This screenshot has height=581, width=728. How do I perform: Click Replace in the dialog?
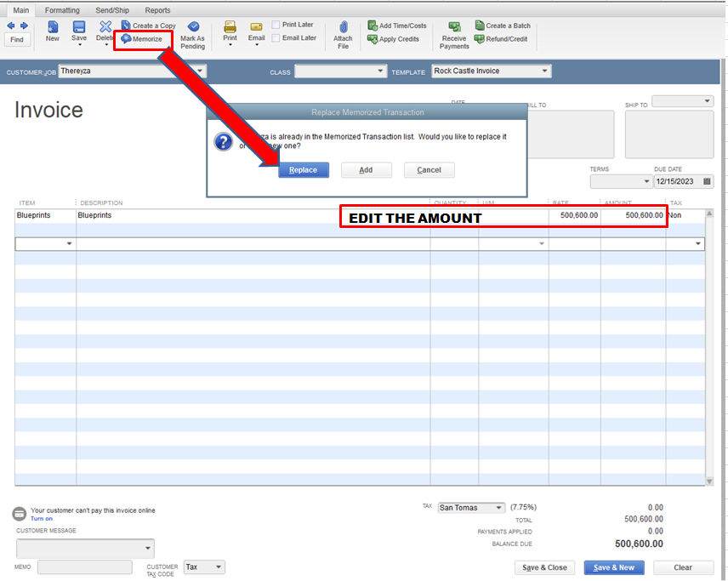pos(304,170)
